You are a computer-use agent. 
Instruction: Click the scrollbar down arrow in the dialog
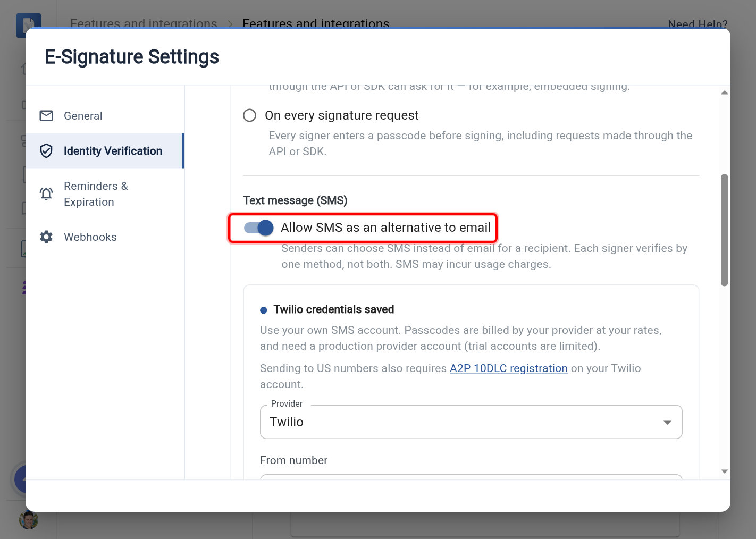tap(724, 471)
